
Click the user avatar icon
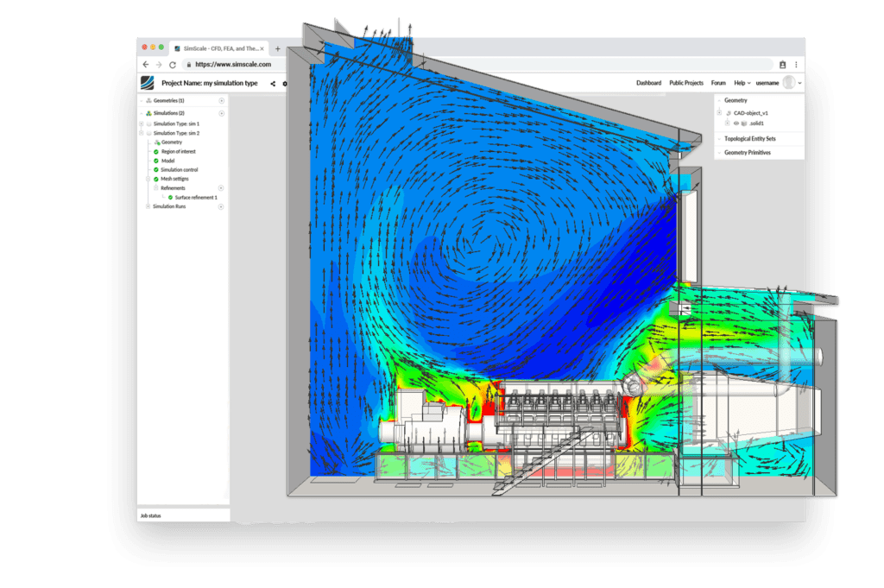tap(788, 83)
